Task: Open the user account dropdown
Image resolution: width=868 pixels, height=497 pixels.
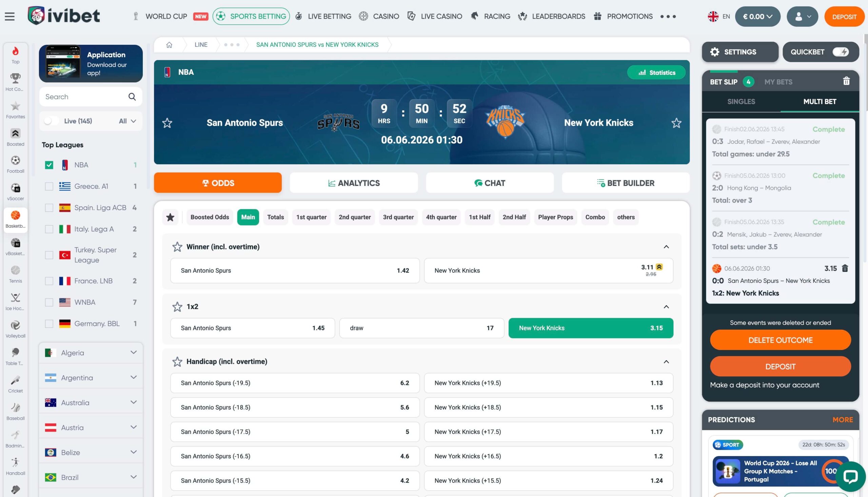Action: tap(802, 16)
